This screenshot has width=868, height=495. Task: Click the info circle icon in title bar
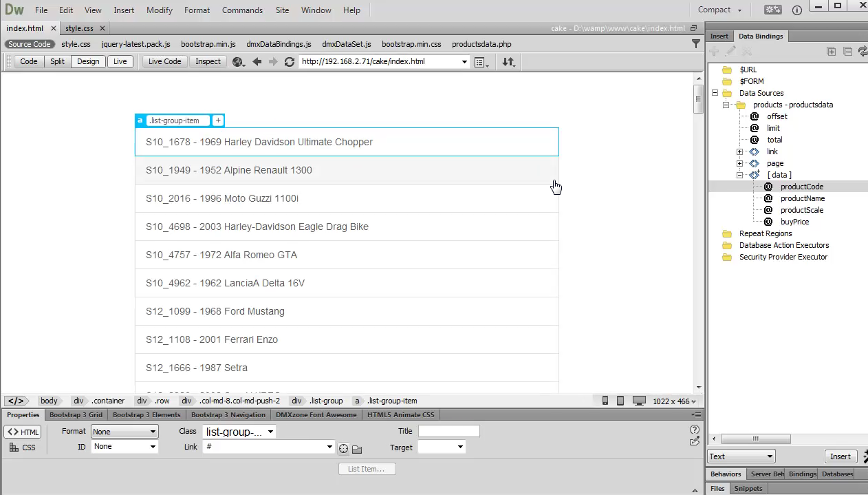tap(797, 10)
